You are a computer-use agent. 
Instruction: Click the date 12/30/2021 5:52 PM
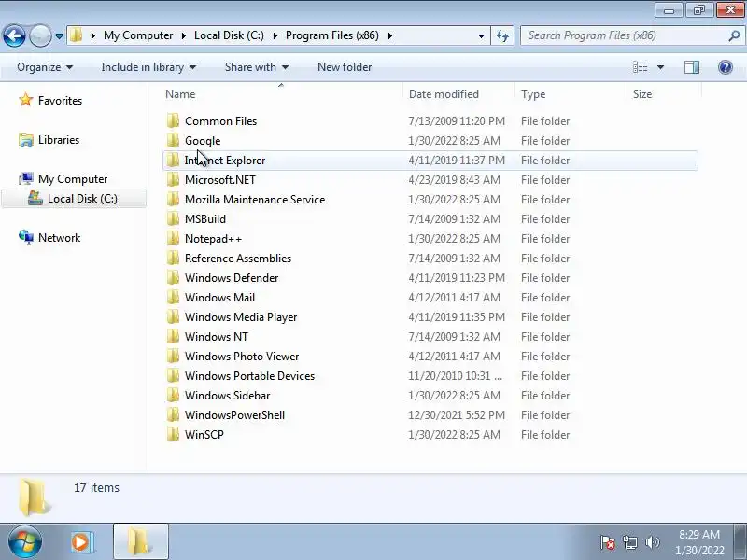click(x=457, y=414)
